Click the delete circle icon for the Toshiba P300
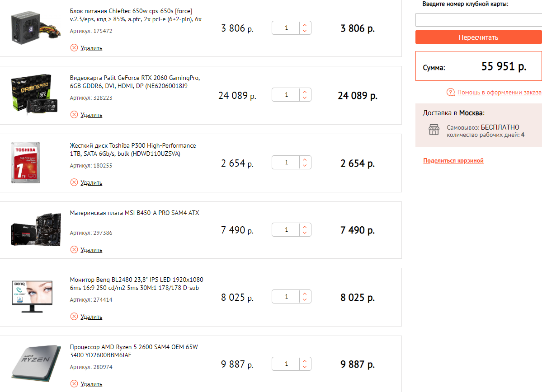 point(74,182)
